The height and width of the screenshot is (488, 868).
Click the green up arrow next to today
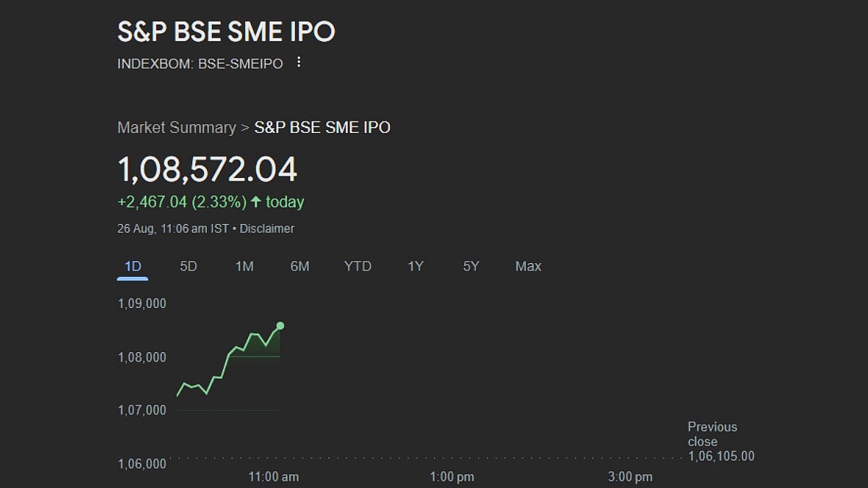click(x=255, y=202)
